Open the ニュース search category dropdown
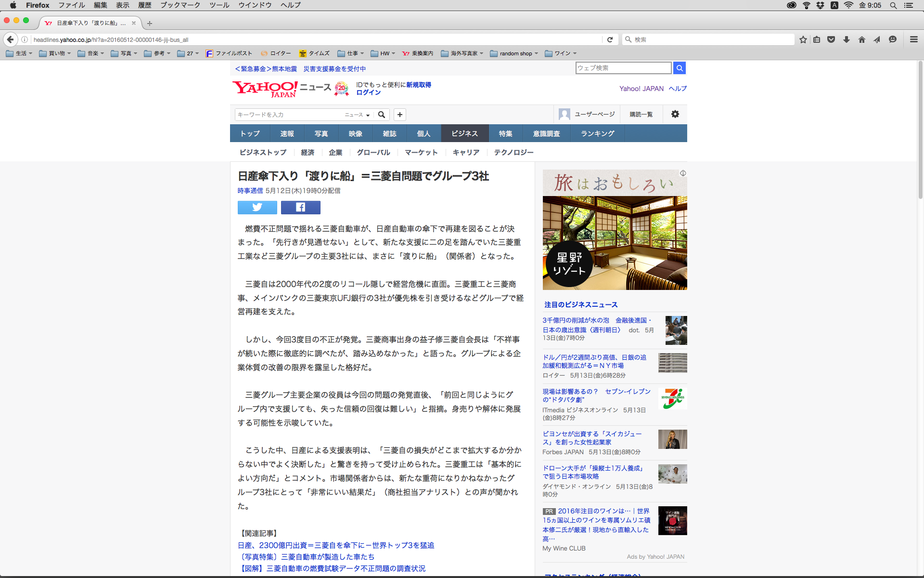 tap(357, 115)
